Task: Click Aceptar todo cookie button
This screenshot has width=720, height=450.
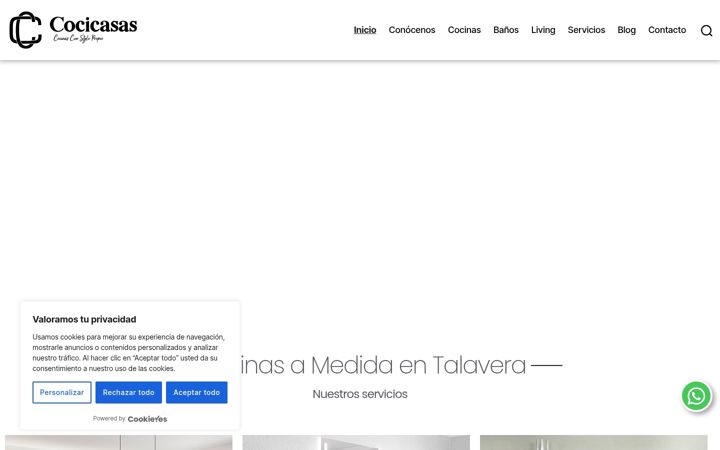Action: (x=197, y=393)
